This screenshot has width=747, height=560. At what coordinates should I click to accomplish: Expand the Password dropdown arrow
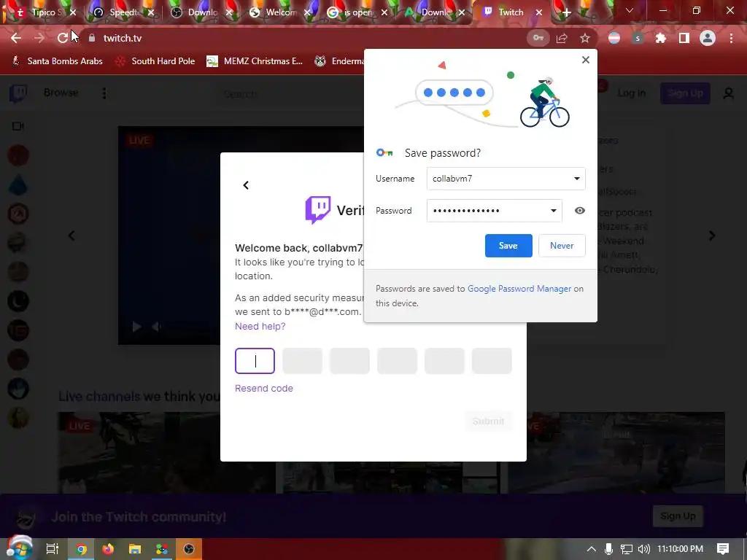tap(554, 211)
